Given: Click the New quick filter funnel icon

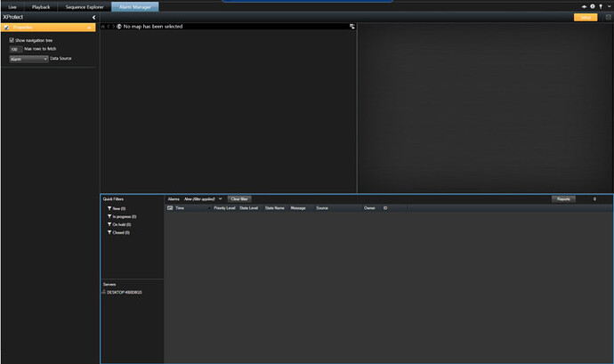Looking at the screenshot, I should [x=109, y=207].
